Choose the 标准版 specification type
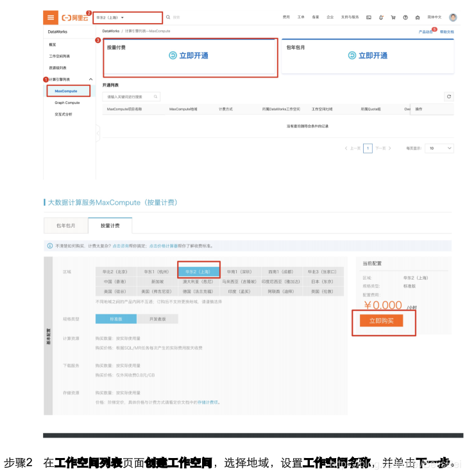467x476 pixels. tap(116, 319)
